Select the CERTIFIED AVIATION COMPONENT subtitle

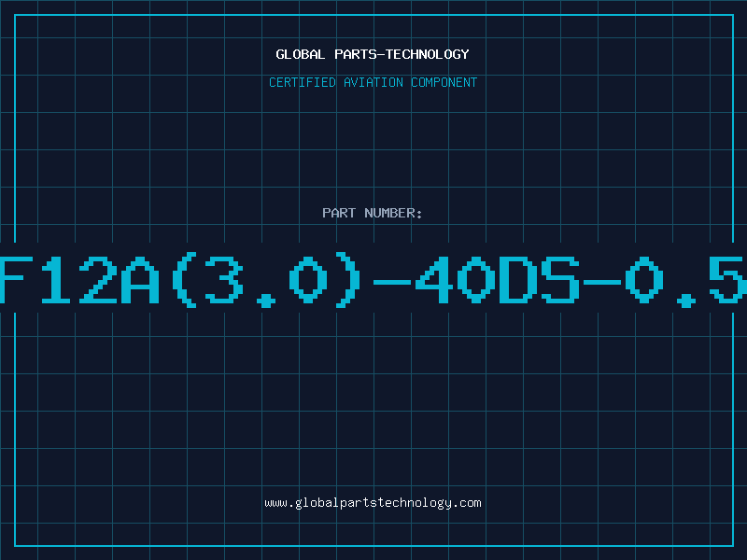[x=373, y=82]
